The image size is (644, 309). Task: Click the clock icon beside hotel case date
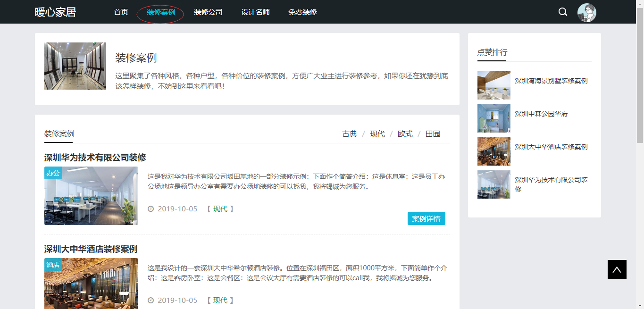coord(151,300)
